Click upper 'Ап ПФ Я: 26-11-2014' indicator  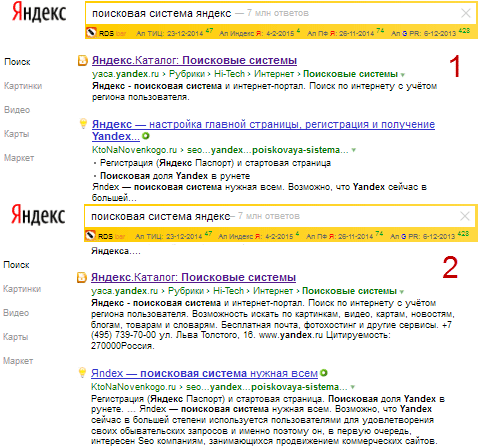[x=345, y=33]
